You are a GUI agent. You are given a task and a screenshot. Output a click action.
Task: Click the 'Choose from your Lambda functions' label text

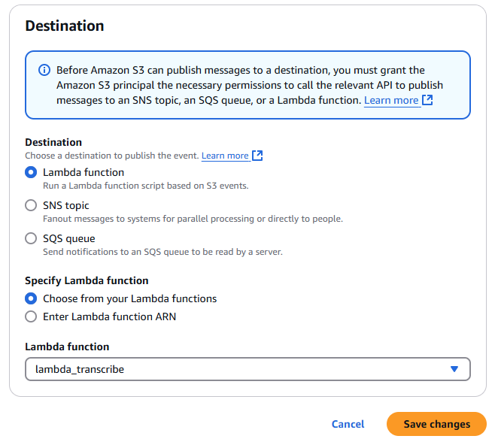pyautogui.click(x=129, y=298)
